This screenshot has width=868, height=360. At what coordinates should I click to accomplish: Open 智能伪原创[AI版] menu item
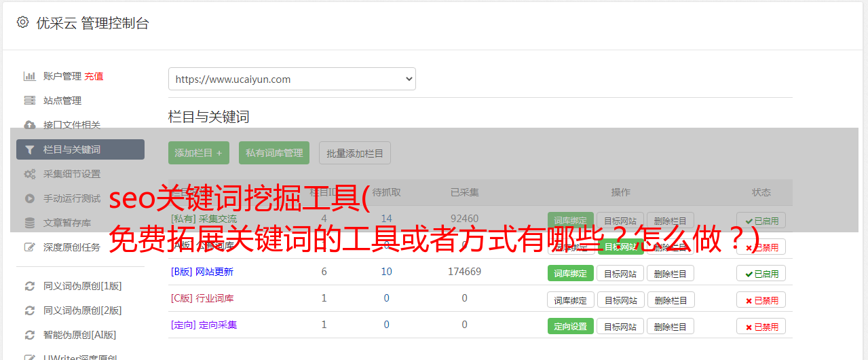tap(80, 335)
